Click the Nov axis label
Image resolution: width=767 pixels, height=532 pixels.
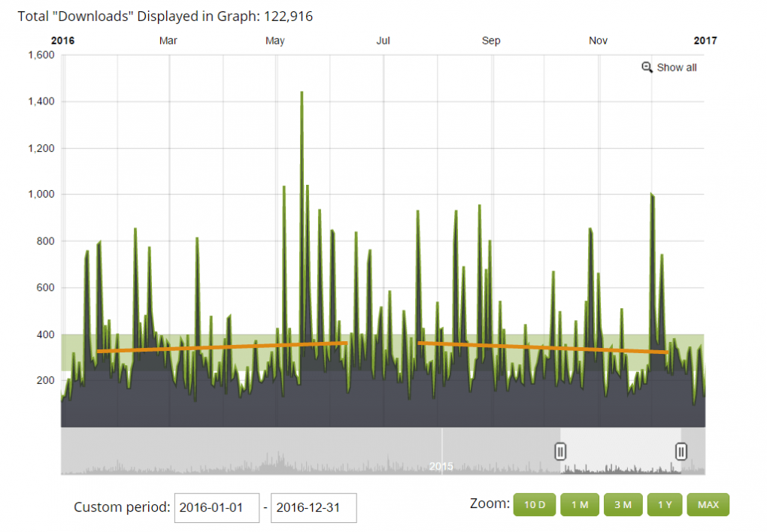[598, 41]
